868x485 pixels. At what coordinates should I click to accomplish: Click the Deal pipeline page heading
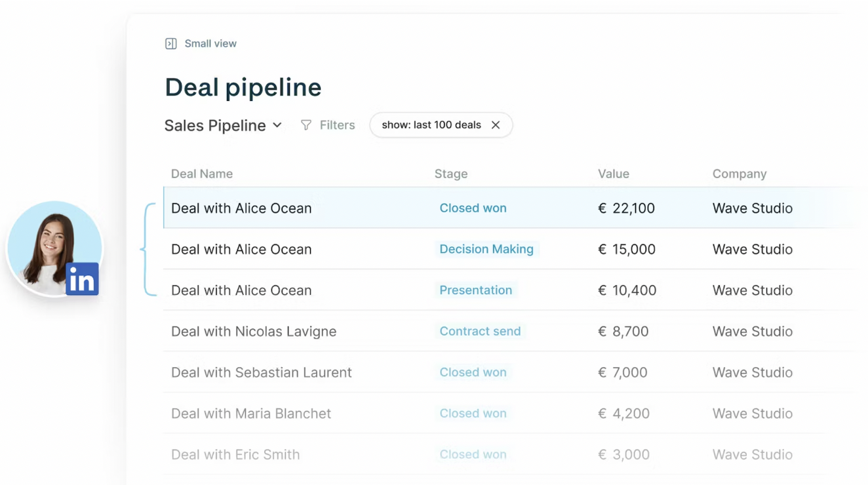point(243,87)
